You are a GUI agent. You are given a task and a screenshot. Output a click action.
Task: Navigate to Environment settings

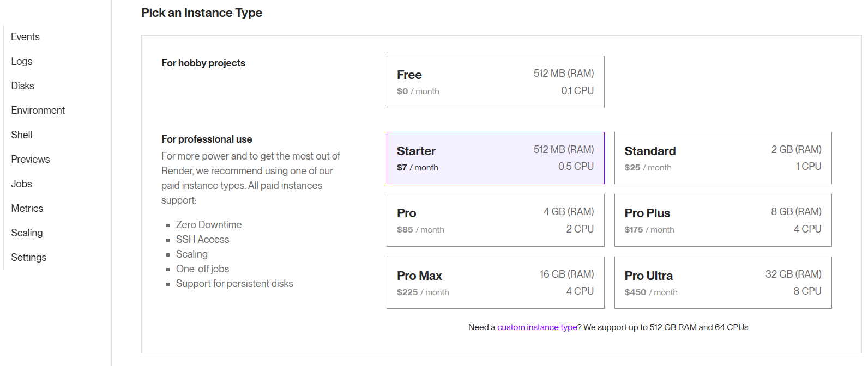coord(38,111)
